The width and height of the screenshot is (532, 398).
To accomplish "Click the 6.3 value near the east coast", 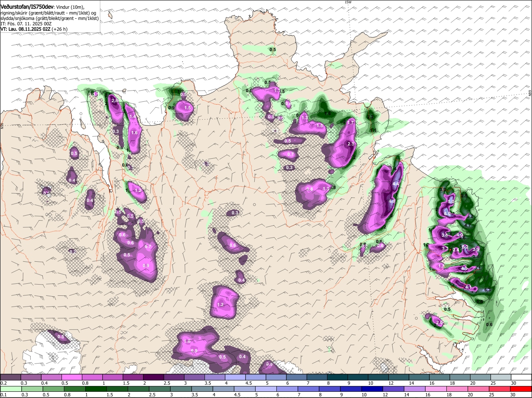I will coord(488,290).
